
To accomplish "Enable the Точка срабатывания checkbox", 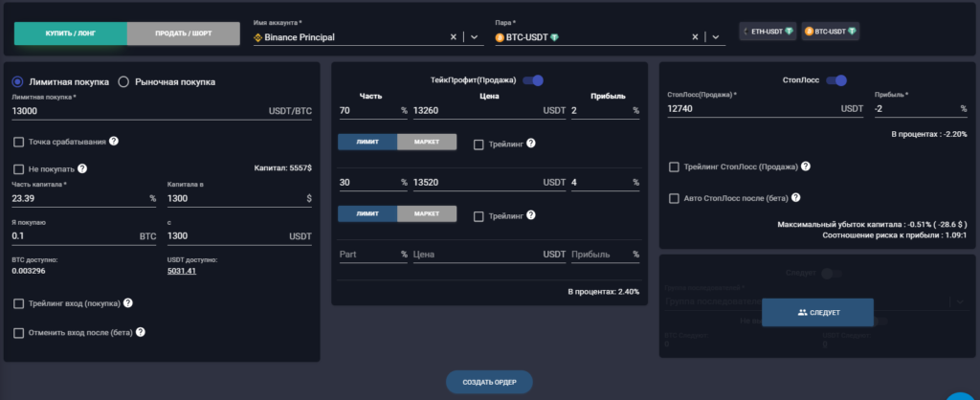I will (x=19, y=142).
